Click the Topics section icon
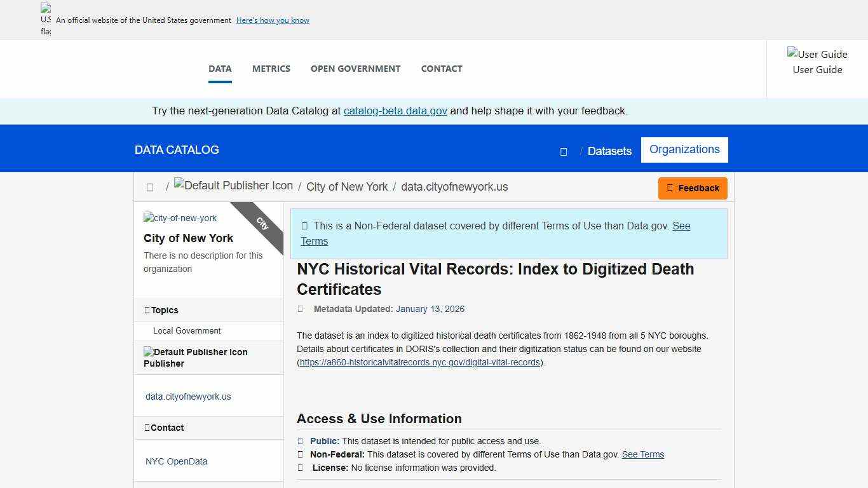868x488 pixels. [148, 309]
